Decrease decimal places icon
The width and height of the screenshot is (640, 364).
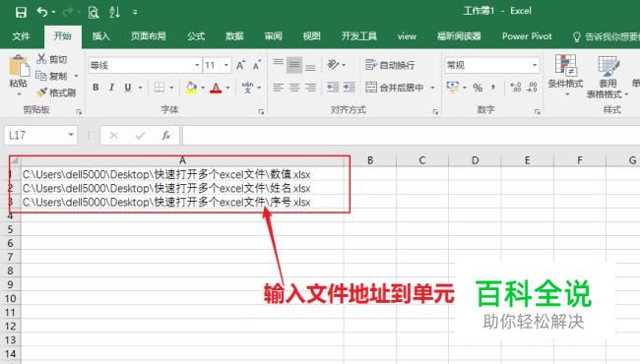click(532, 88)
